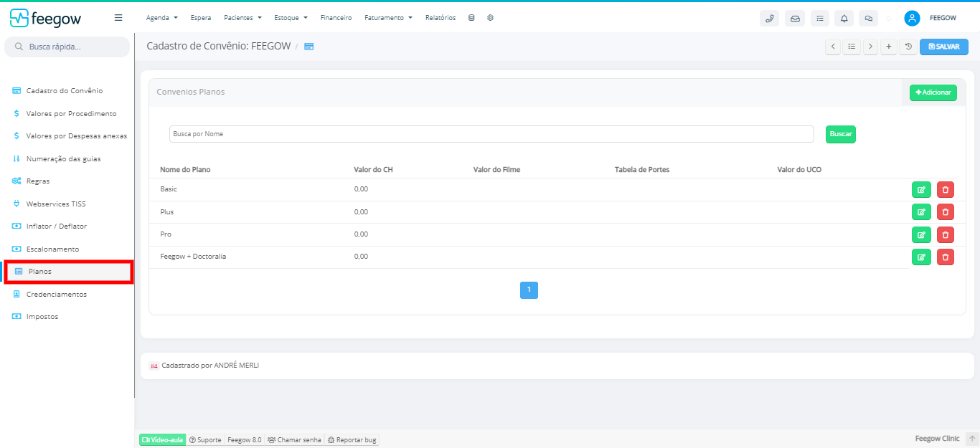Image resolution: width=980 pixels, height=448 pixels.
Task: Open the task checklist icon
Action: (820, 19)
